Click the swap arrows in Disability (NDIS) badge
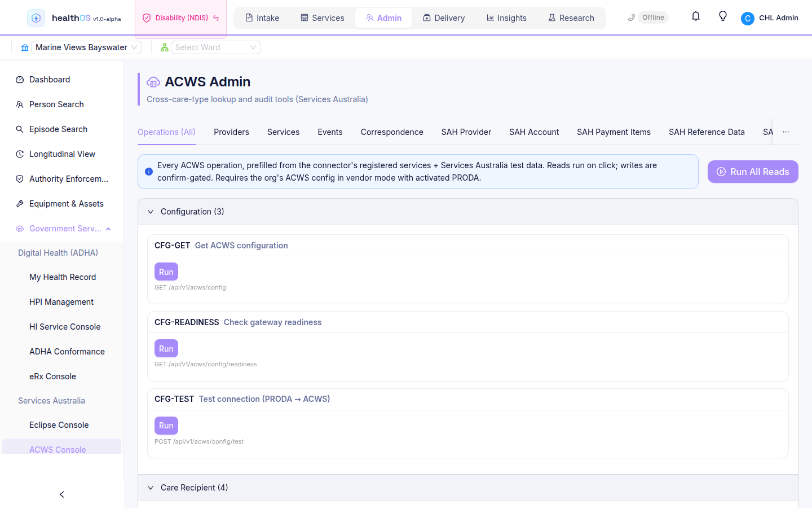 [x=216, y=18]
